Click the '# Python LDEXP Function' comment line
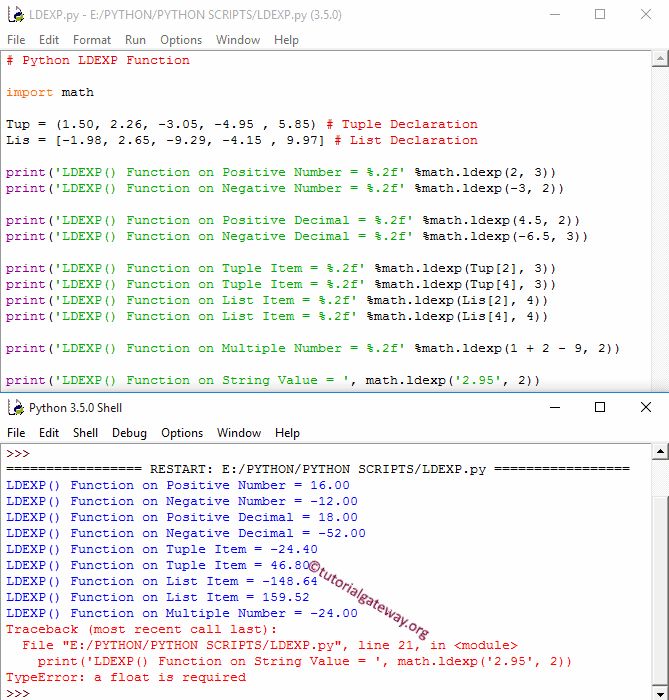The image size is (669, 700). (98, 60)
